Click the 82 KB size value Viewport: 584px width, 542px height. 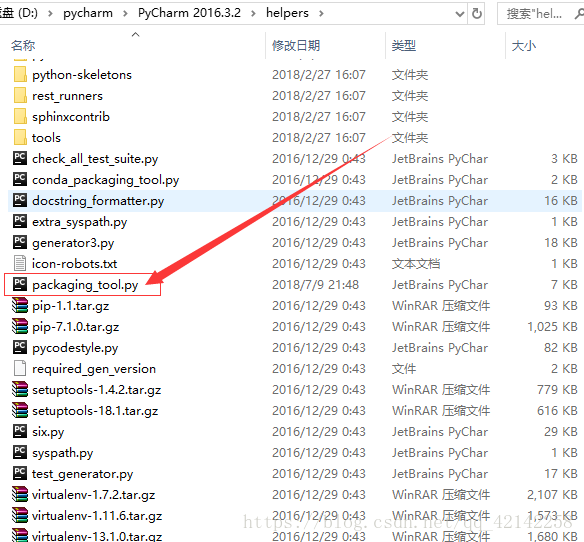pyautogui.click(x=561, y=348)
